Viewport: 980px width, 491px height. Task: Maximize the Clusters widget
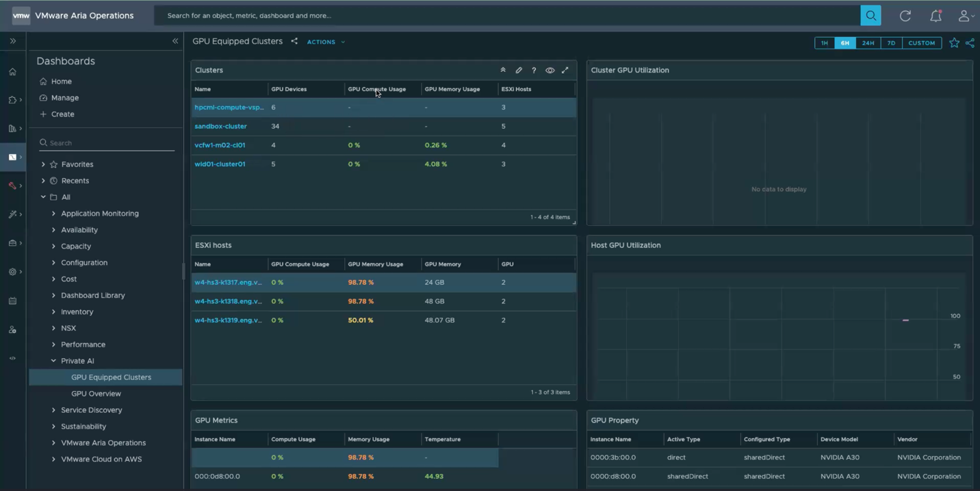(565, 71)
